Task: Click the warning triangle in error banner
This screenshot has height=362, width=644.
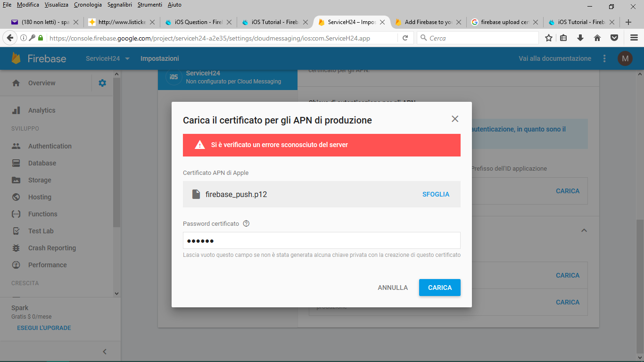Action: pyautogui.click(x=200, y=145)
